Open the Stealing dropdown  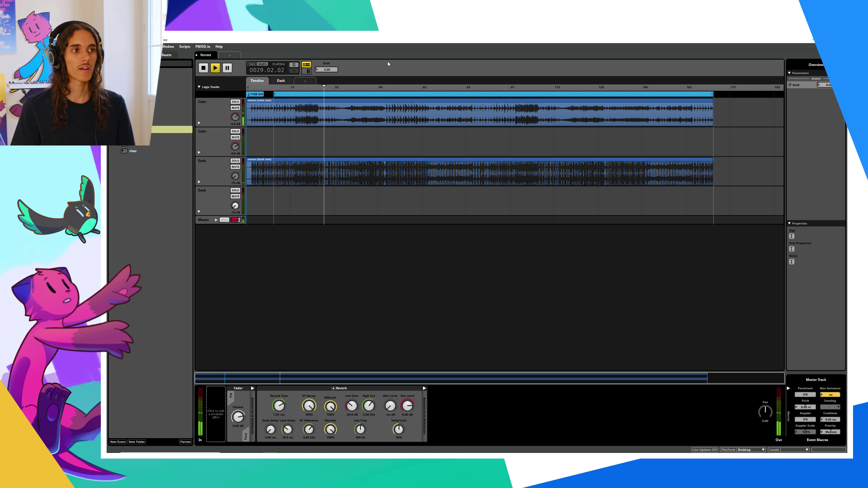(830, 407)
